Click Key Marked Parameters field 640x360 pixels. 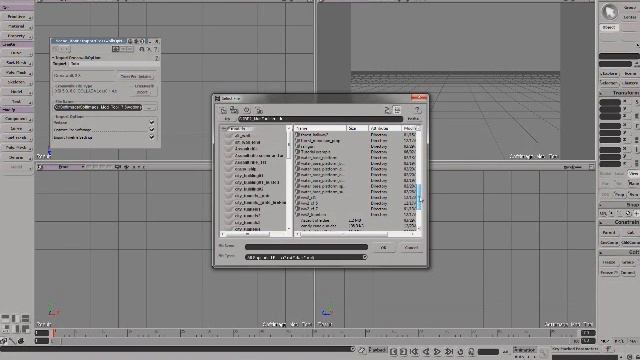coord(576,349)
